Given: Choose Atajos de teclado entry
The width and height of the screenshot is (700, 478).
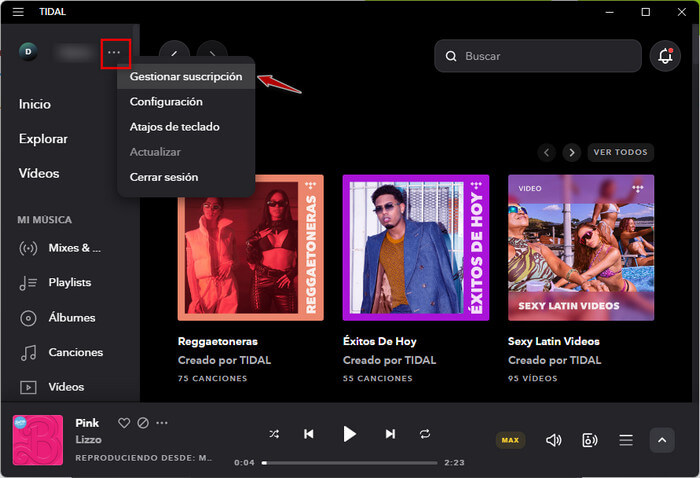Looking at the screenshot, I should click(x=186, y=127).
